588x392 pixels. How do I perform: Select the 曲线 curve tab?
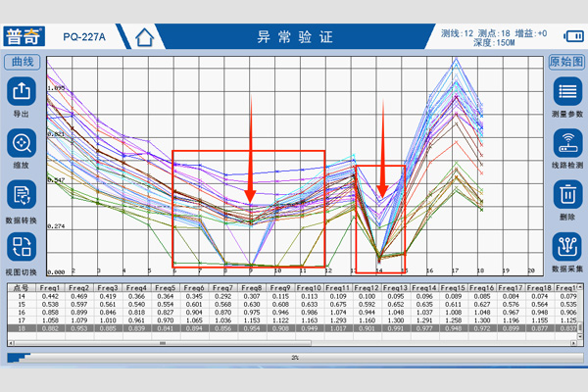pos(22,62)
